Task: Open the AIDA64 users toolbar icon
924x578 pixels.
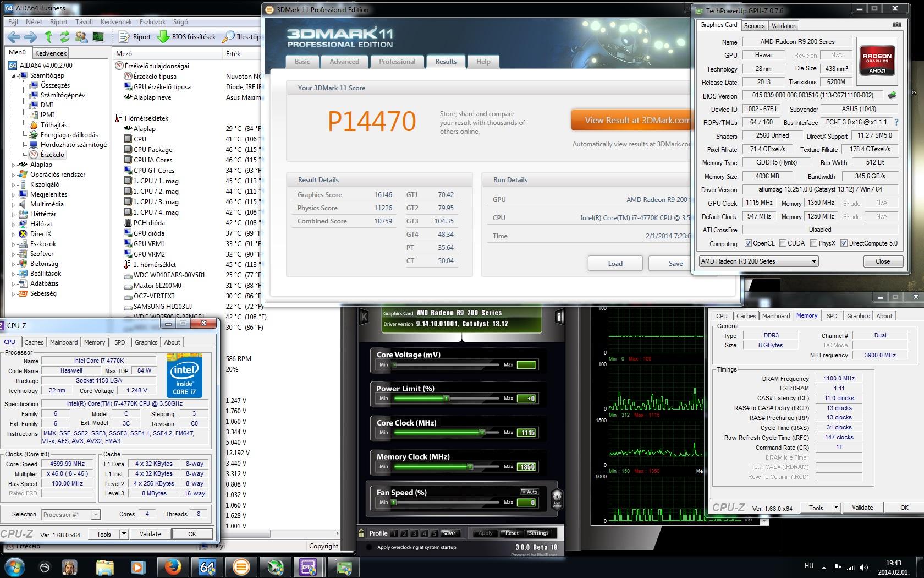Action: point(81,37)
